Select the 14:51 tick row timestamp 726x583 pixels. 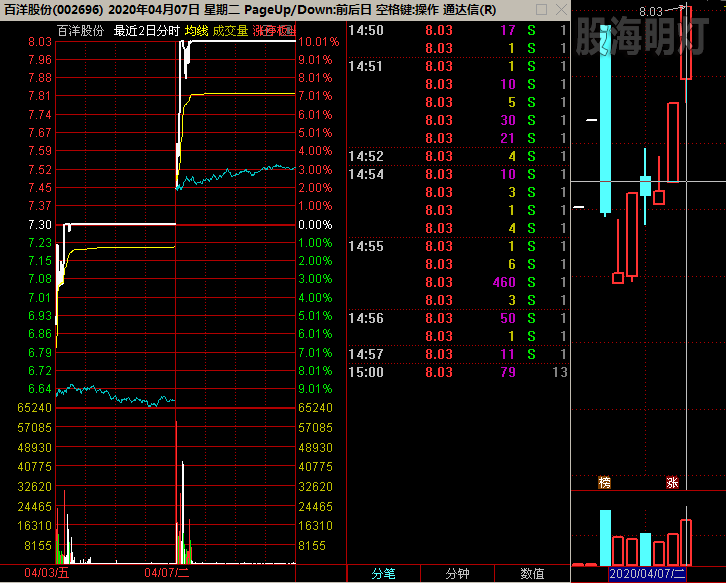click(x=366, y=66)
